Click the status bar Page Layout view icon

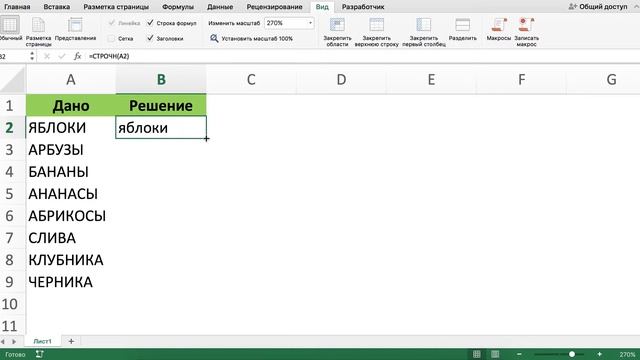[x=495, y=354]
